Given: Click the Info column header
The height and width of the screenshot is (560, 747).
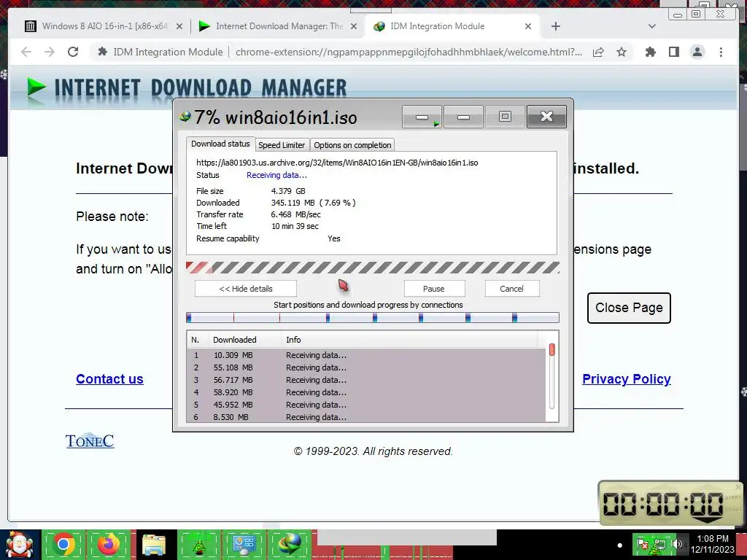Looking at the screenshot, I should coord(410,340).
